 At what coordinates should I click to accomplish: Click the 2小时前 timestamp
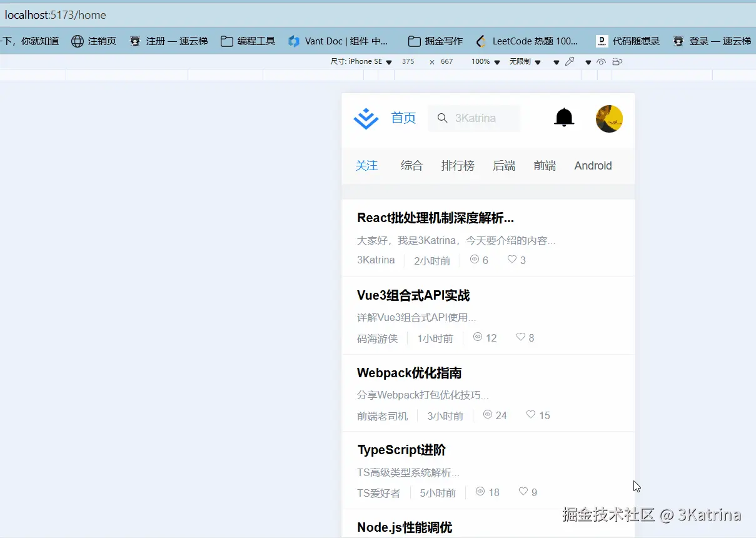click(432, 261)
